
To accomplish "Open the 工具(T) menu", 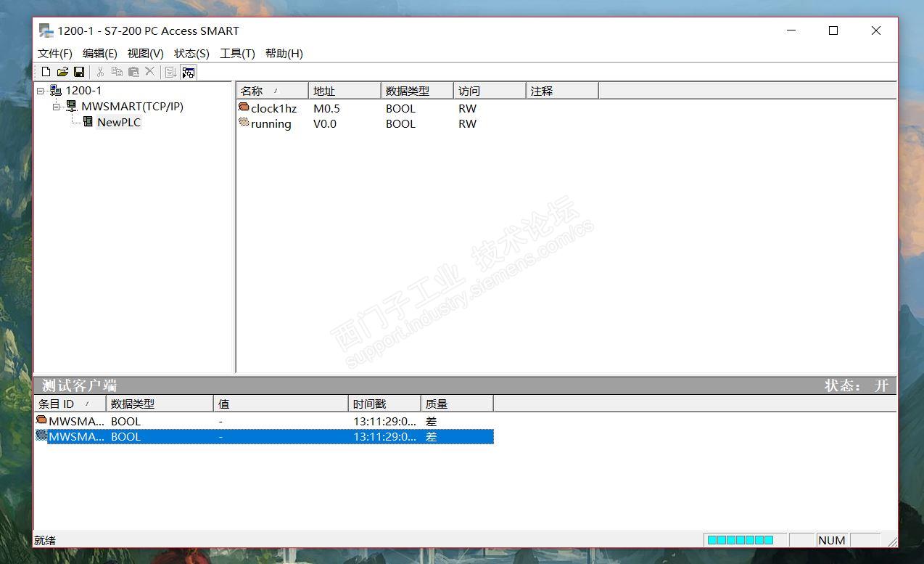I will 237,54.
